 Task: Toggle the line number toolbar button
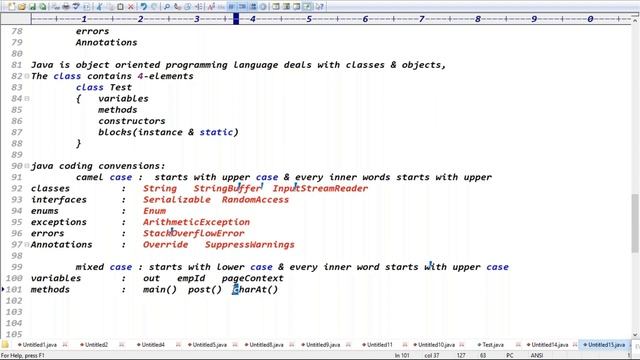(242, 7)
